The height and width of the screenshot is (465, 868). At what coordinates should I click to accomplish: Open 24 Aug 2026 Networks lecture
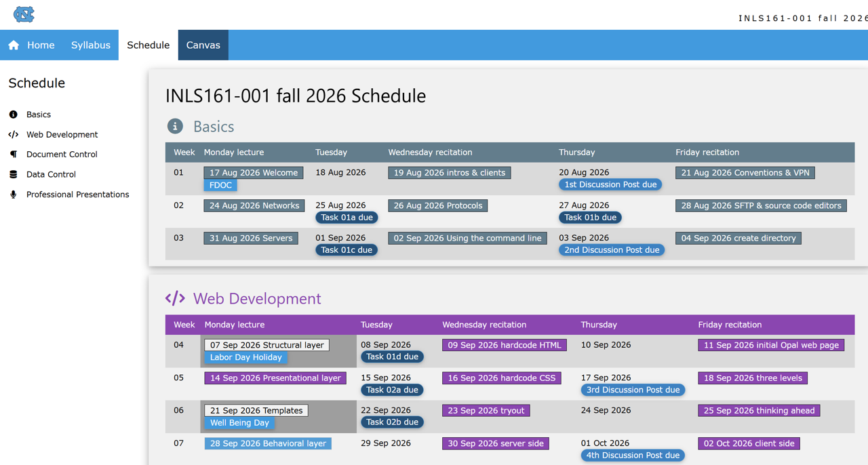[x=254, y=205]
